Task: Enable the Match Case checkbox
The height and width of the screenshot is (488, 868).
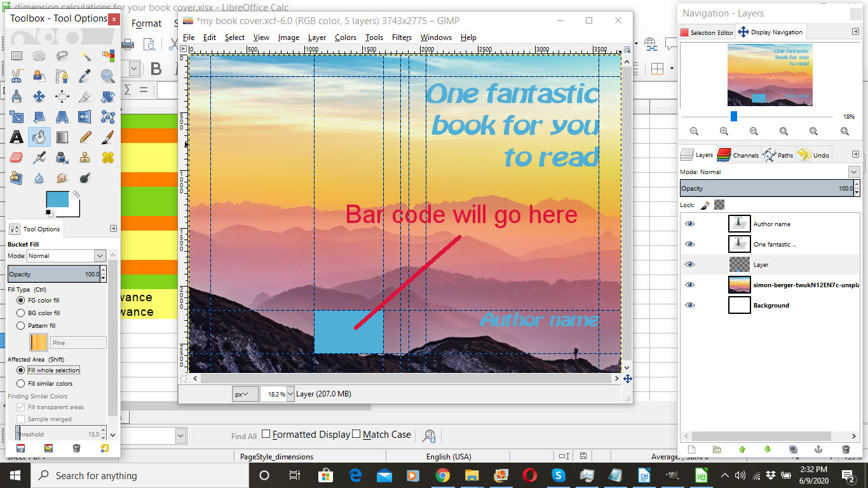Action: pos(356,435)
